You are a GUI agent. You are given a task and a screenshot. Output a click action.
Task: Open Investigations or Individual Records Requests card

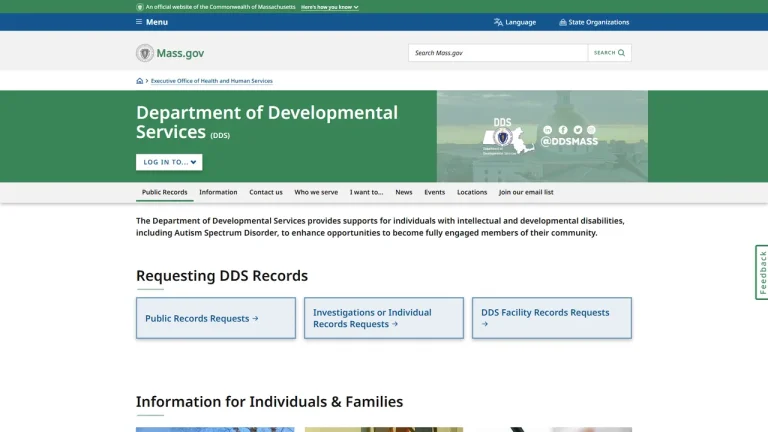tap(384, 318)
